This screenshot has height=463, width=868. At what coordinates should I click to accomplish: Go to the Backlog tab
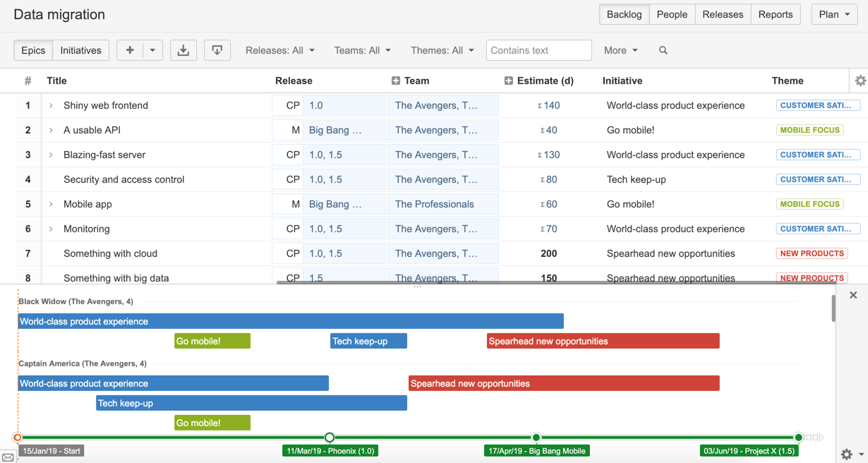pyautogui.click(x=625, y=14)
